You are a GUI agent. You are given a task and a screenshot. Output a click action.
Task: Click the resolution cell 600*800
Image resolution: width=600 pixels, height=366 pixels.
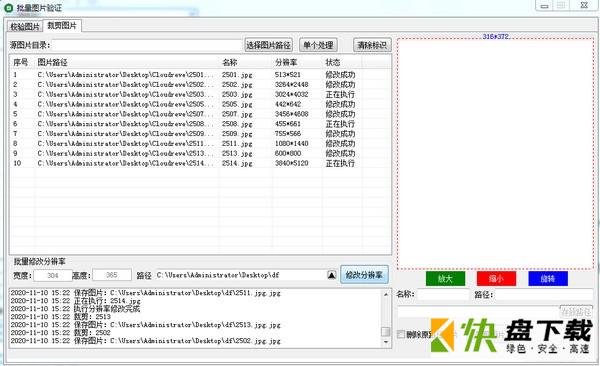coord(288,154)
